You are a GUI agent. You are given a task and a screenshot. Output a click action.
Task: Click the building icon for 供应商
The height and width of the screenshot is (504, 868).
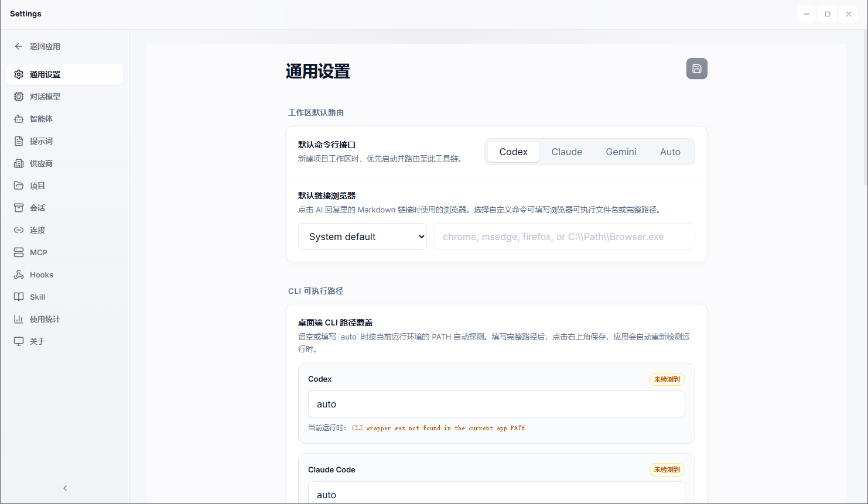(19, 163)
